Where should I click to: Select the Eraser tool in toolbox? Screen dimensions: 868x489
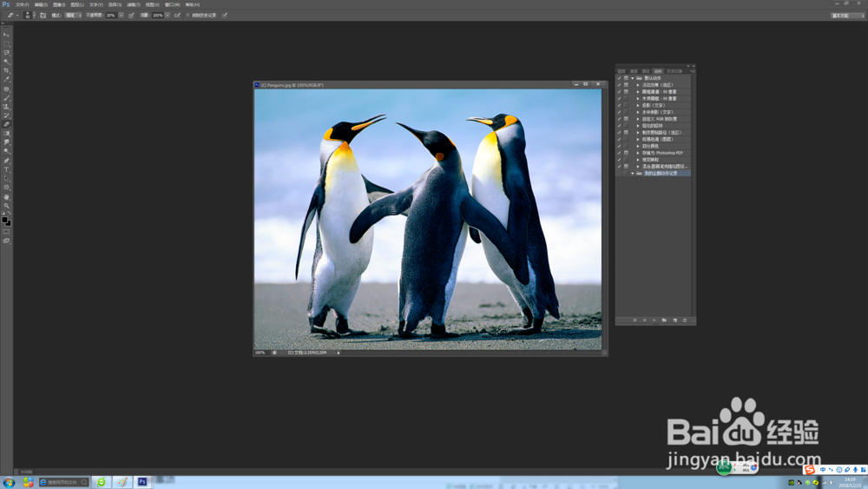7,124
